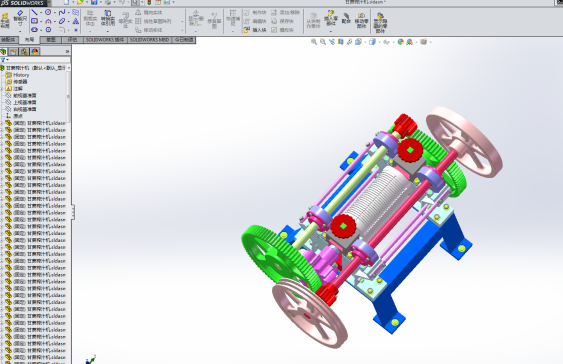The width and height of the screenshot is (563, 364).
Task: Click the Smart Dimension (智能尺寸) tool
Action: pos(20,19)
